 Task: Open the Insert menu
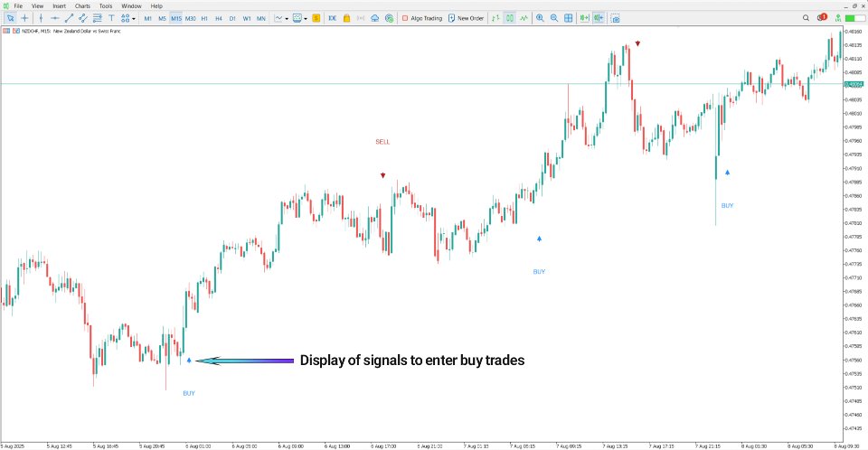point(60,6)
